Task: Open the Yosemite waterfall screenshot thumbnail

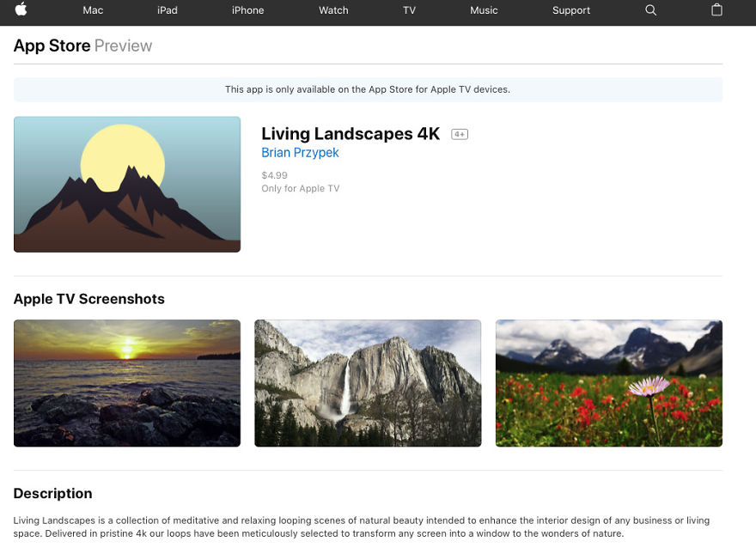Action: (368, 383)
